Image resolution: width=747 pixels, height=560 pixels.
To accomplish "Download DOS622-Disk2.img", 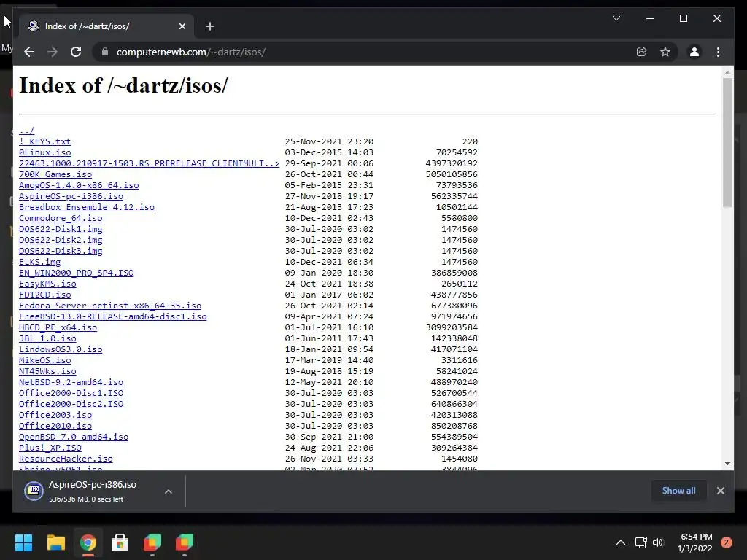I will [x=61, y=240].
